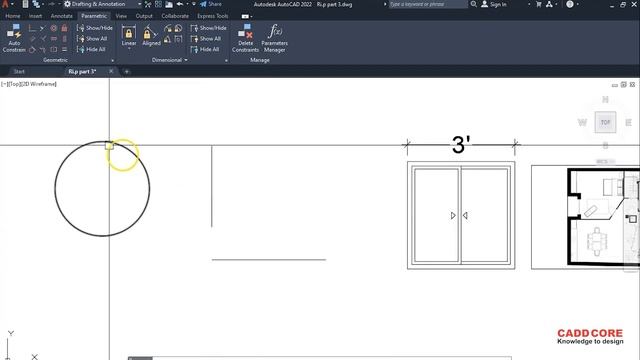This screenshot has height=360, width=640.
Task: Apply the Horizontal geometric constraint
Action: (53, 39)
